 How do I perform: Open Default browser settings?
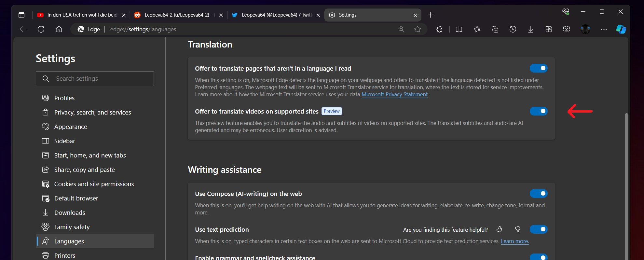click(95, 198)
